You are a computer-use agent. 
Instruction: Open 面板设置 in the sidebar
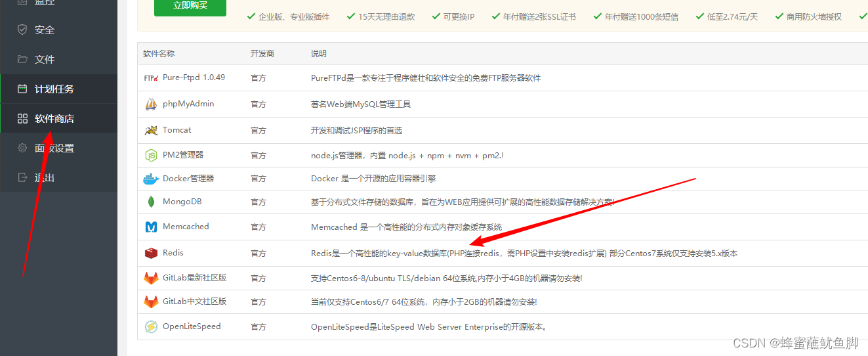[x=54, y=148]
